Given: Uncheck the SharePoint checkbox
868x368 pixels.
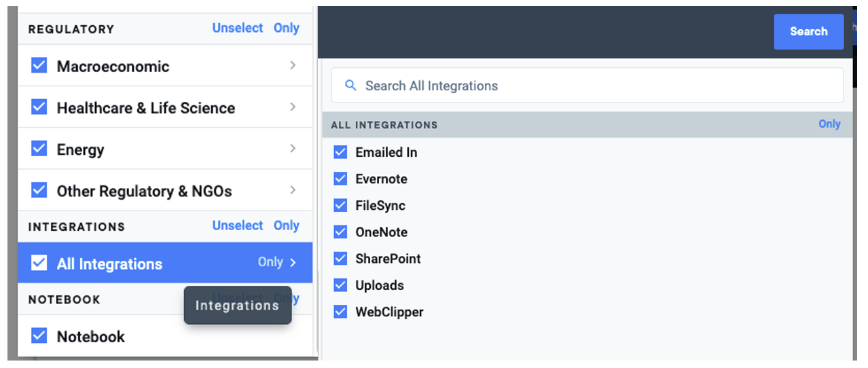Looking at the screenshot, I should pyautogui.click(x=340, y=259).
